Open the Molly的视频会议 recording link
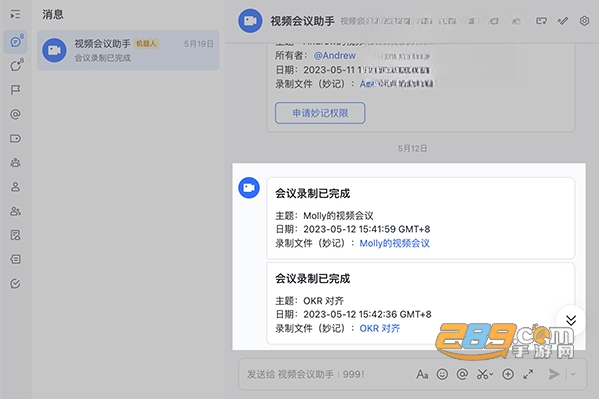The width and height of the screenshot is (599, 399). coord(395,243)
